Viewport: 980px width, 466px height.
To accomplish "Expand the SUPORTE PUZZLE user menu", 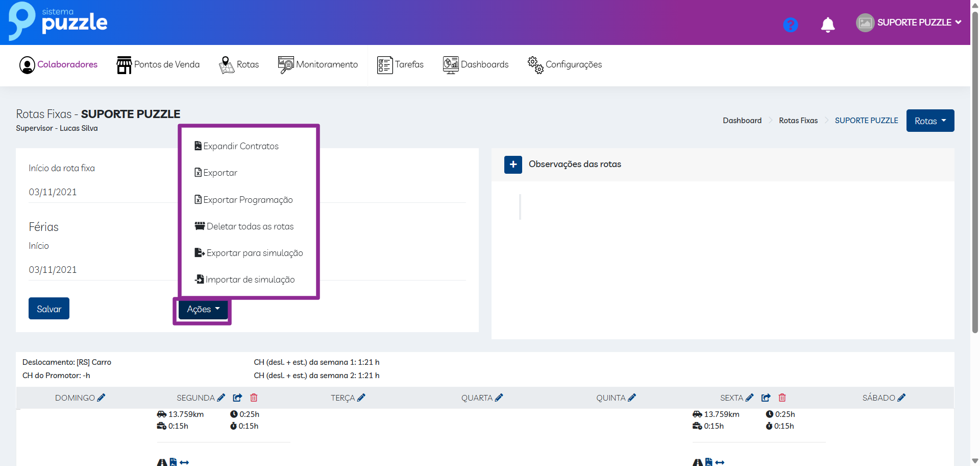I will (909, 22).
